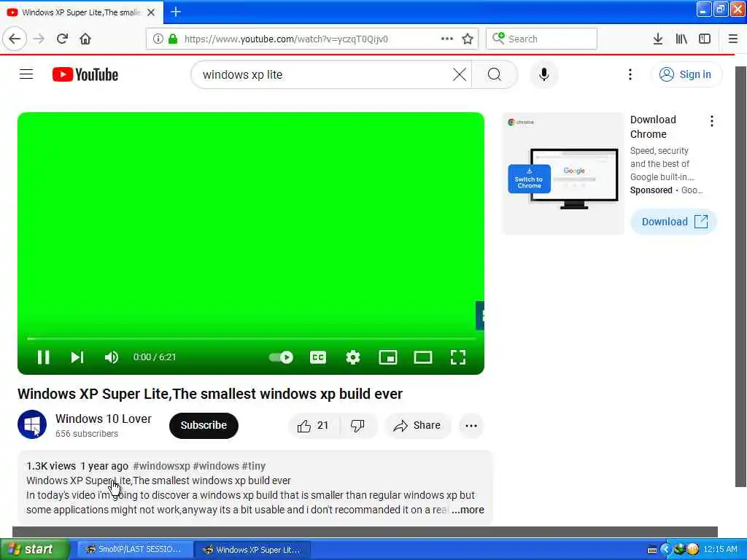This screenshot has width=747, height=560.
Task: Toggle the browser sidebar icon
Action: pyautogui.click(x=705, y=39)
